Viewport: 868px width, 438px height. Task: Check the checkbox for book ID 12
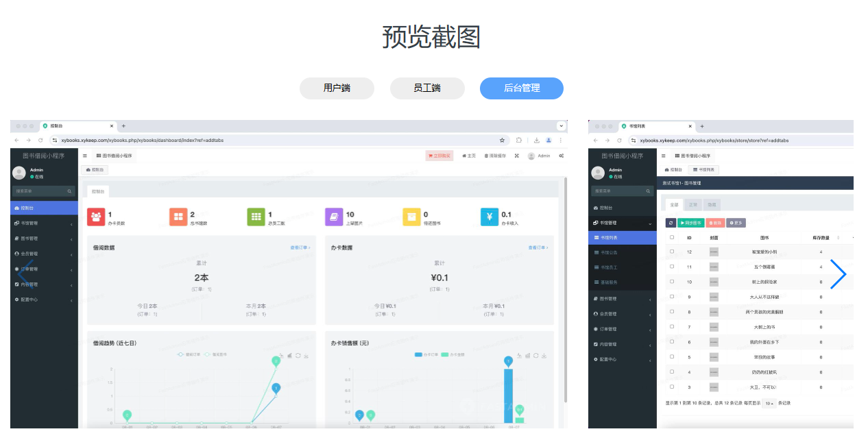pyautogui.click(x=673, y=252)
